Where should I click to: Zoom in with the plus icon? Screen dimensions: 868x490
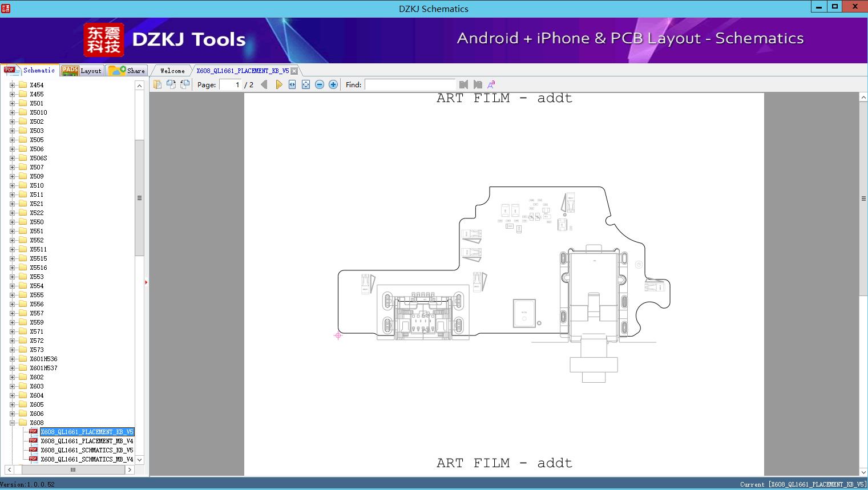coord(333,84)
